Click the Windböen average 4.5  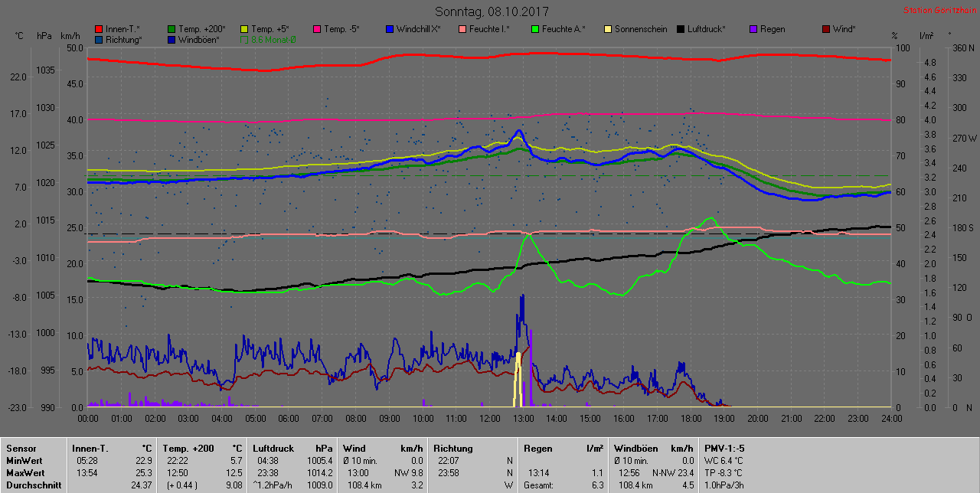688,485
